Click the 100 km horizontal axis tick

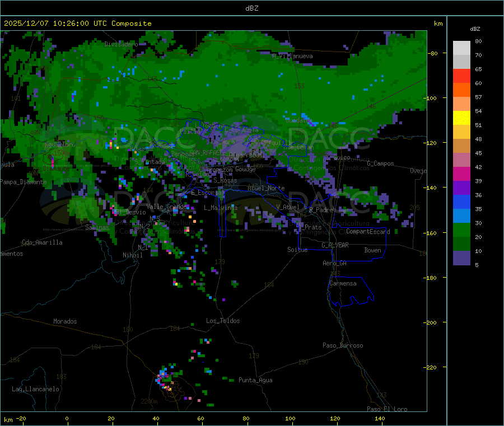(290, 418)
